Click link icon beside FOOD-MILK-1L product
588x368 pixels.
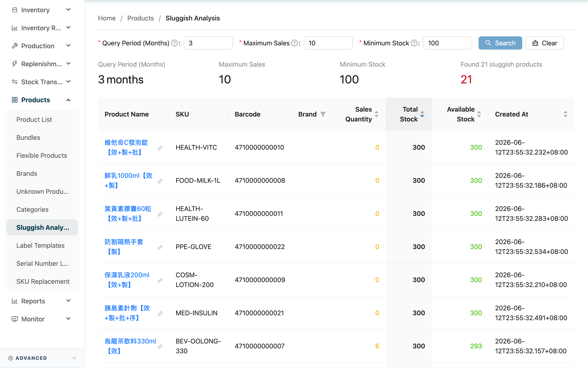tap(160, 181)
